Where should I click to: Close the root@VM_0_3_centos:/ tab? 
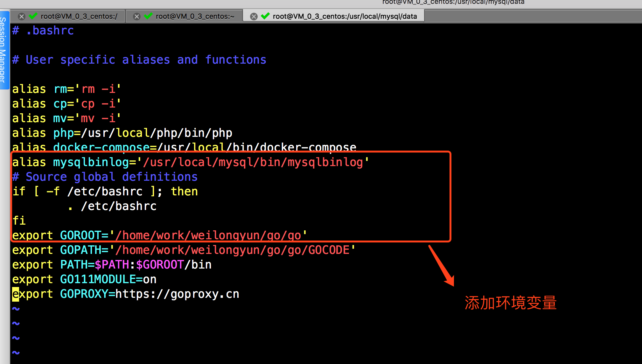pyautogui.click(x=21, y=17)
